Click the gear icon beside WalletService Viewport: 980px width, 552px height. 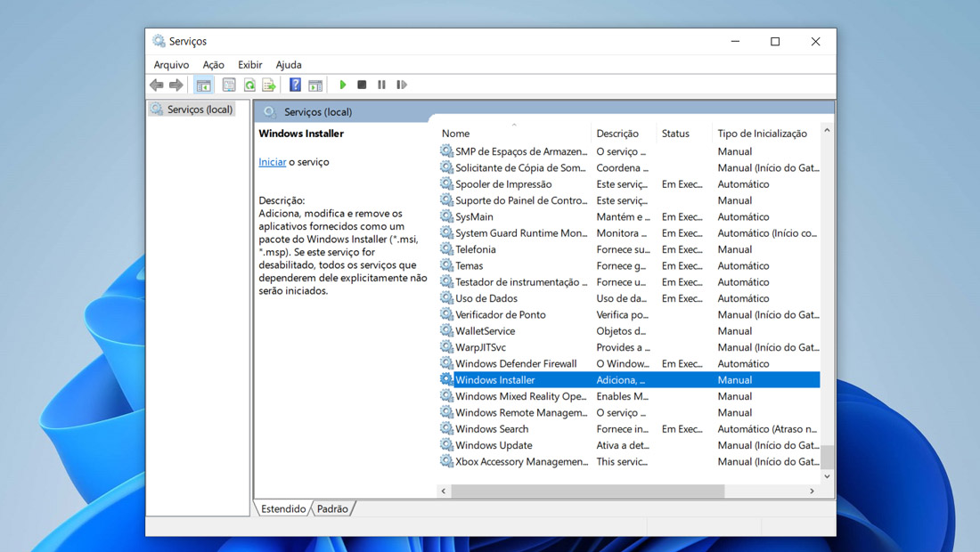pos(446,330)
